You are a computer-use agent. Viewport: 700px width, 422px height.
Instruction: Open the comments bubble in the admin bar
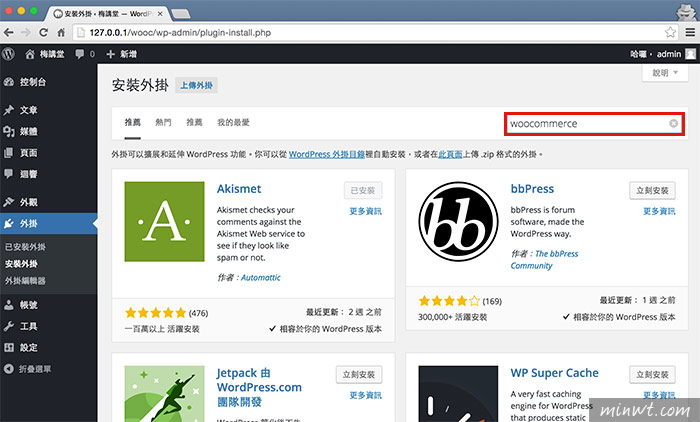pos(79,54)
